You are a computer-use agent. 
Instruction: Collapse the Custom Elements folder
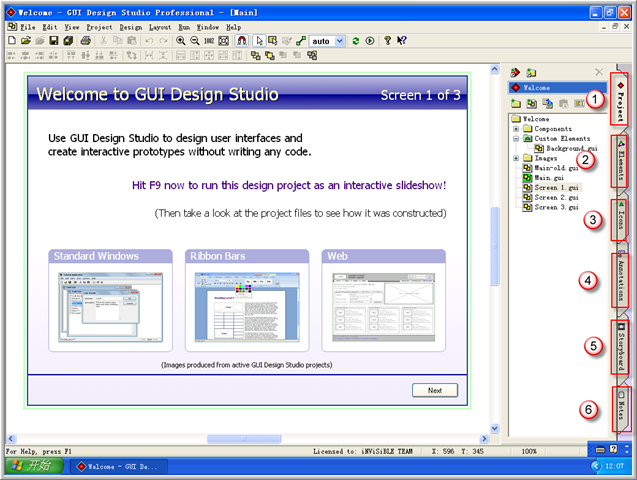tap(516, 139)
